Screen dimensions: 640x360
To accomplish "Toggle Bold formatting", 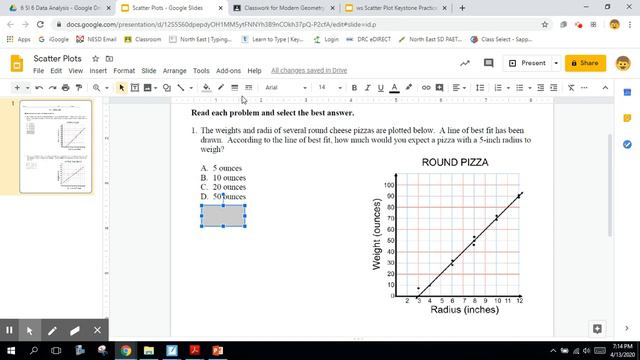I will click(x=354, y=88).
